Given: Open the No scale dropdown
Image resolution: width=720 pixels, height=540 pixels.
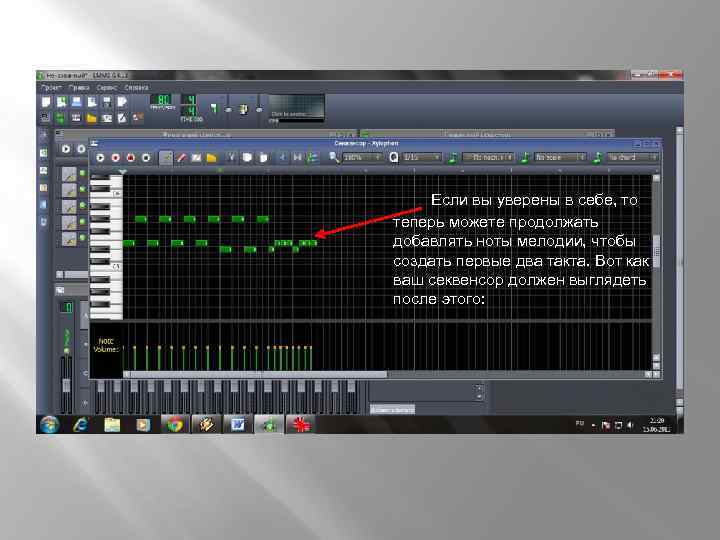Looking at the screenshot, I should pyautogui.click(x=560, y=158).
